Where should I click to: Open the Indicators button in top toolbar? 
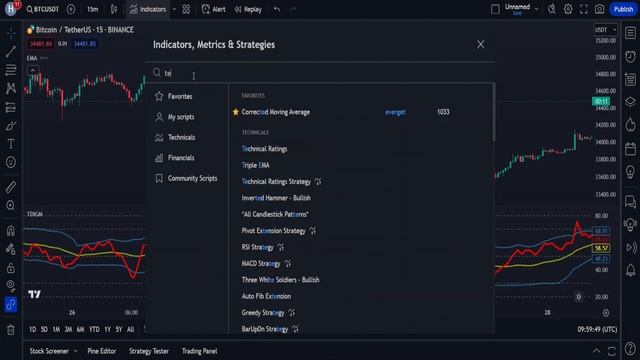[148, 9]
